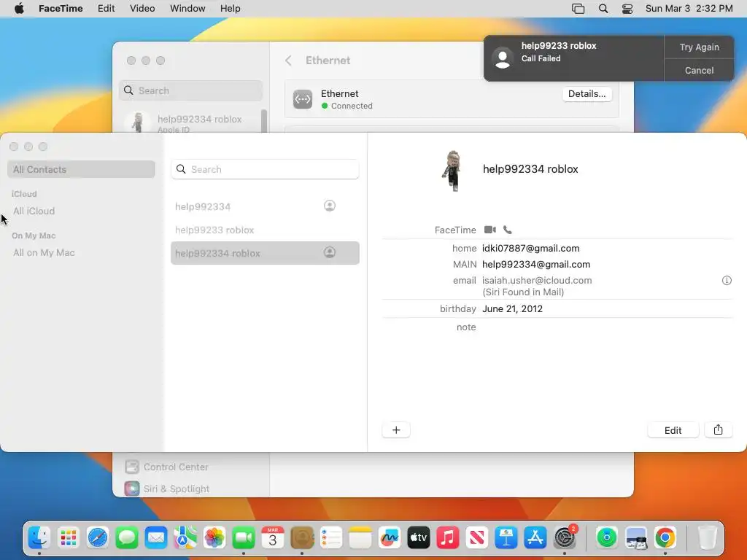Open Spotlight search in menu bar
Viewport: 747px width, 560px height.
603,9
